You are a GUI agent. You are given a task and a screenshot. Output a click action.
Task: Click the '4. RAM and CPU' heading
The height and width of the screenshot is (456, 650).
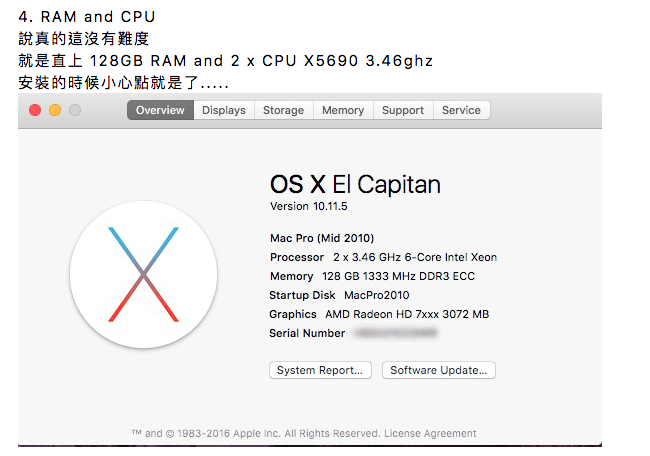tap(87, 17)
